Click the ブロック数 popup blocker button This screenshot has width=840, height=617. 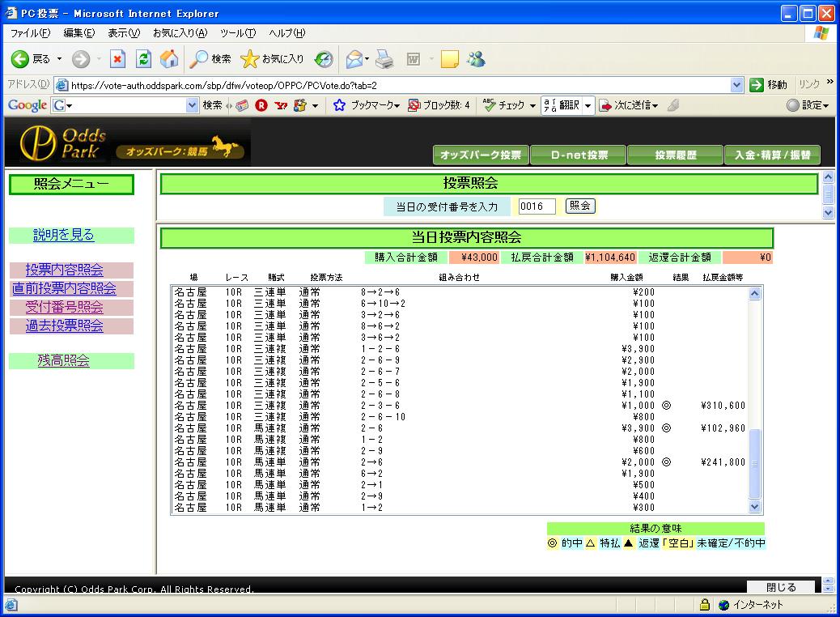point(439,105)
